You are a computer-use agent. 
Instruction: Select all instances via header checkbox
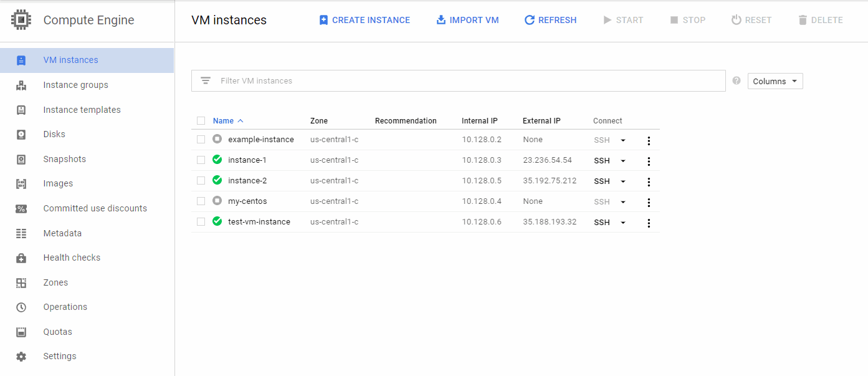pos(201,120)
